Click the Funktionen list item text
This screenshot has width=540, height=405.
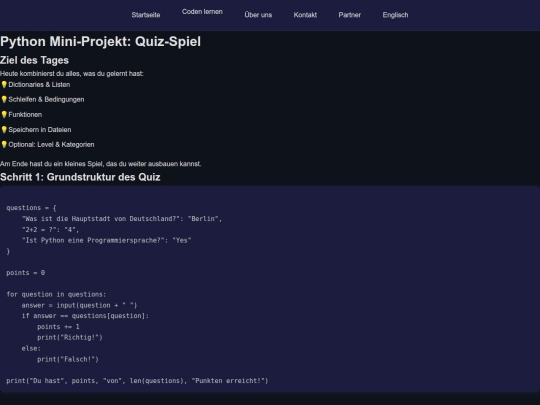click(x=25, y=114)
